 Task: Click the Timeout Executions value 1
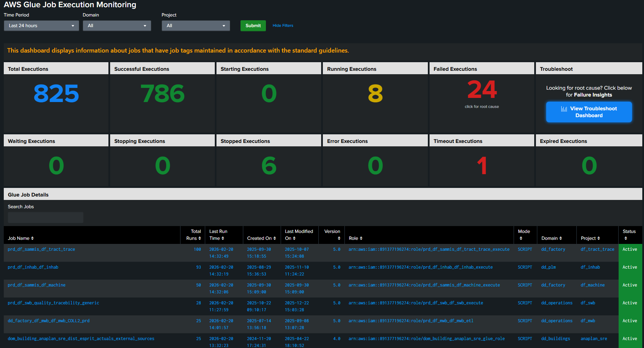[482, 166]
